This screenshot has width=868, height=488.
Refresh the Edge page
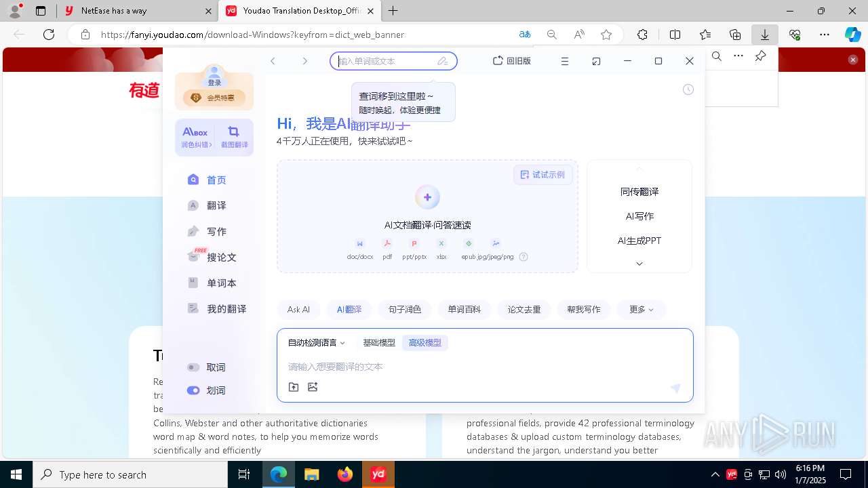pos(49,35)
